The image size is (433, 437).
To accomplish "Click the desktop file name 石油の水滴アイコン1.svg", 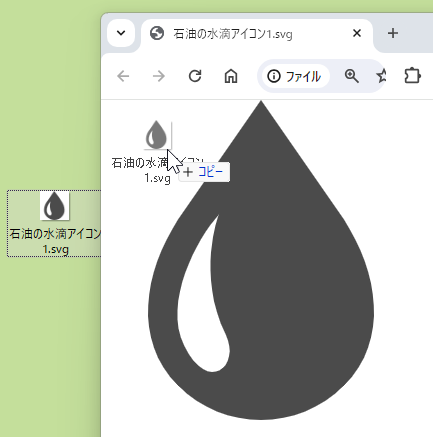I will (55, 241).
